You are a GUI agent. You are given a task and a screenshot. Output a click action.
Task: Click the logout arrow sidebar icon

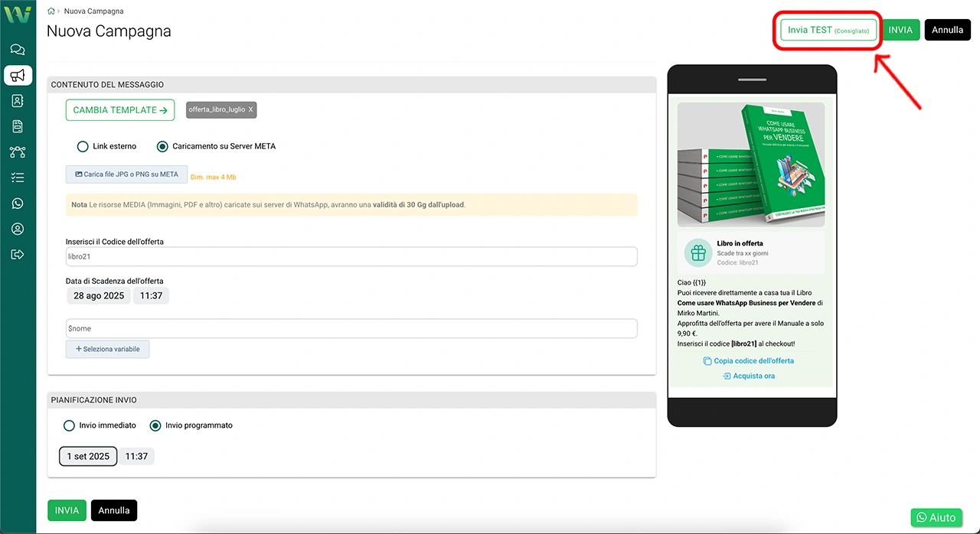click(18, 254)
